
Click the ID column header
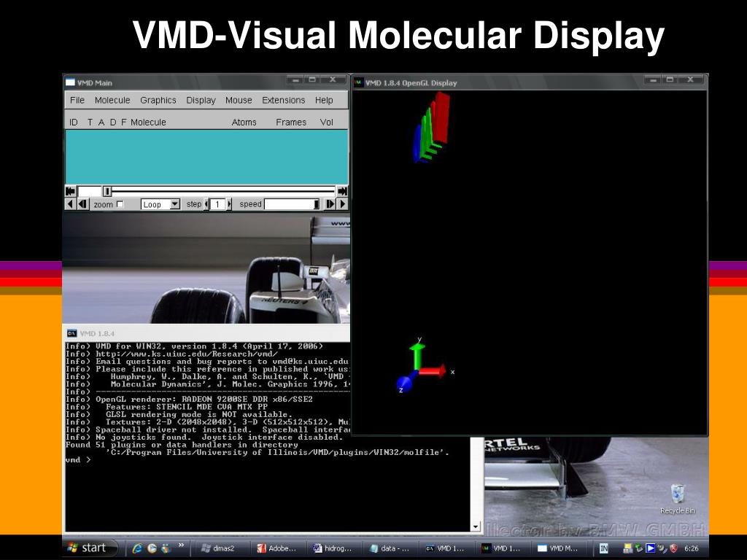74,122
